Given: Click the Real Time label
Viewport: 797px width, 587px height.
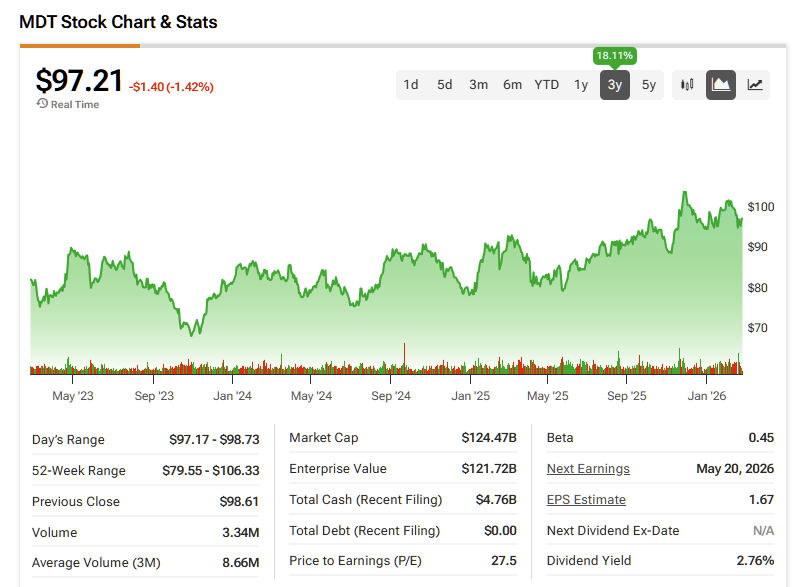Looking at the screenshot, I should pos(75,104).
